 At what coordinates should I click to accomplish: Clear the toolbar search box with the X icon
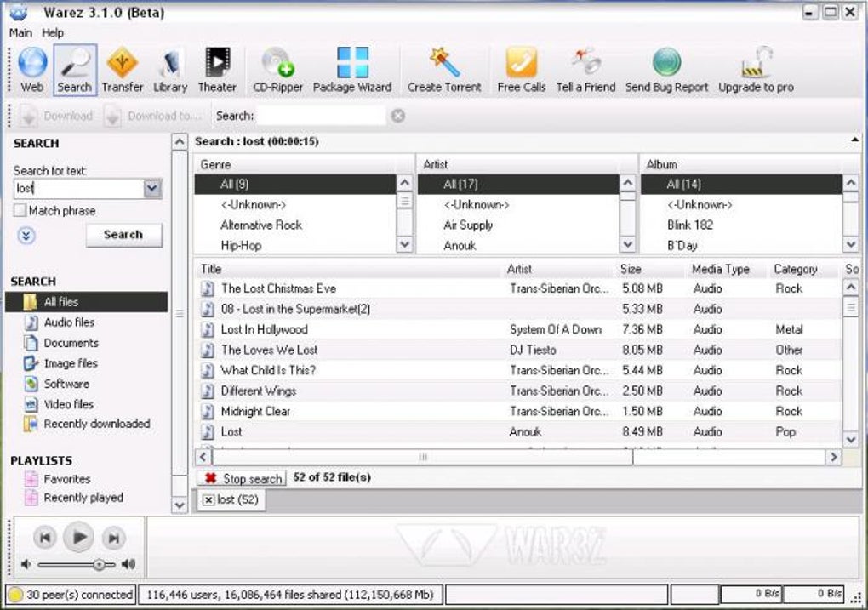pos(398,116)
